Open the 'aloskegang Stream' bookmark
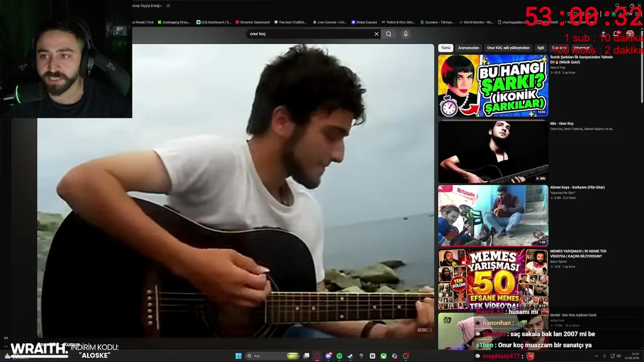This screenshot has width=644, height=362. pos(174,22)
